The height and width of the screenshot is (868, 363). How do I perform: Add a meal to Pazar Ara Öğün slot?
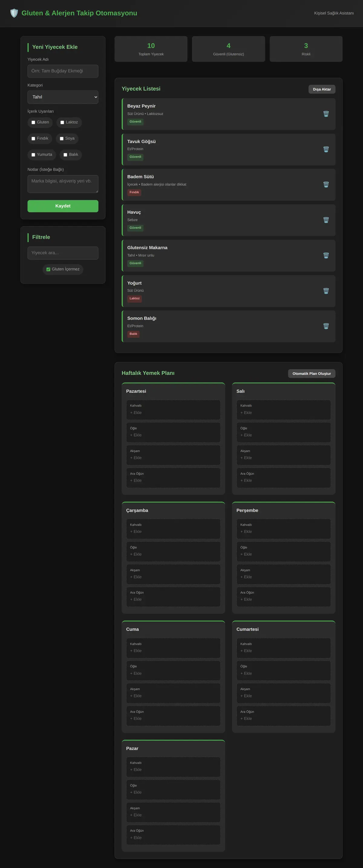[x=173, y=835]
